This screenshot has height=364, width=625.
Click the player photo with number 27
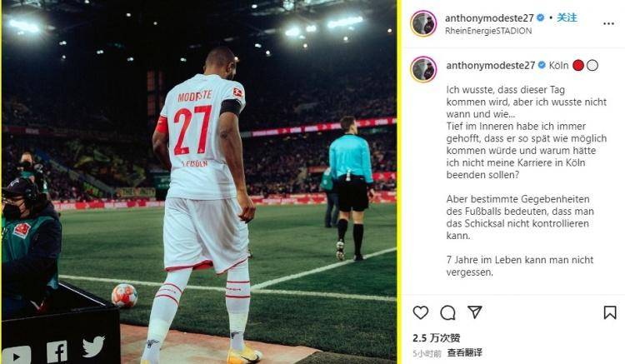(x=199, y=182)
